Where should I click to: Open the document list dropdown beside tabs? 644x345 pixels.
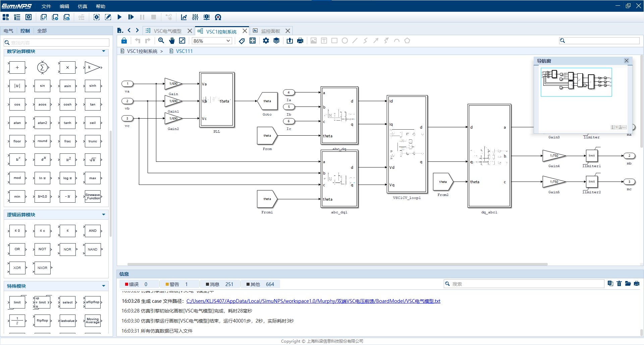tap(120, 30)
